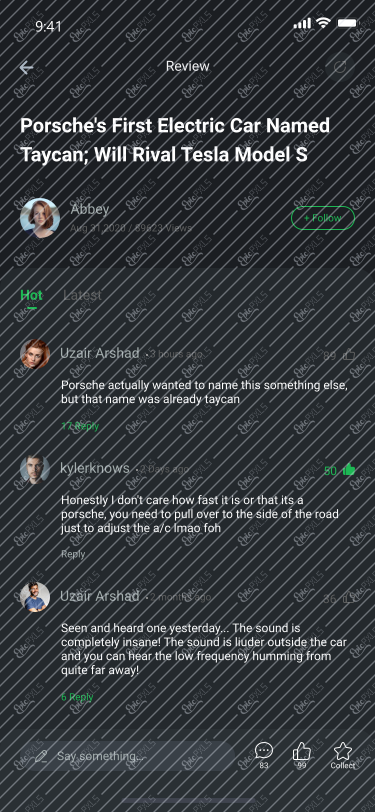Follow Abbey with the + Follow button
375x812 pixels.
323,218
